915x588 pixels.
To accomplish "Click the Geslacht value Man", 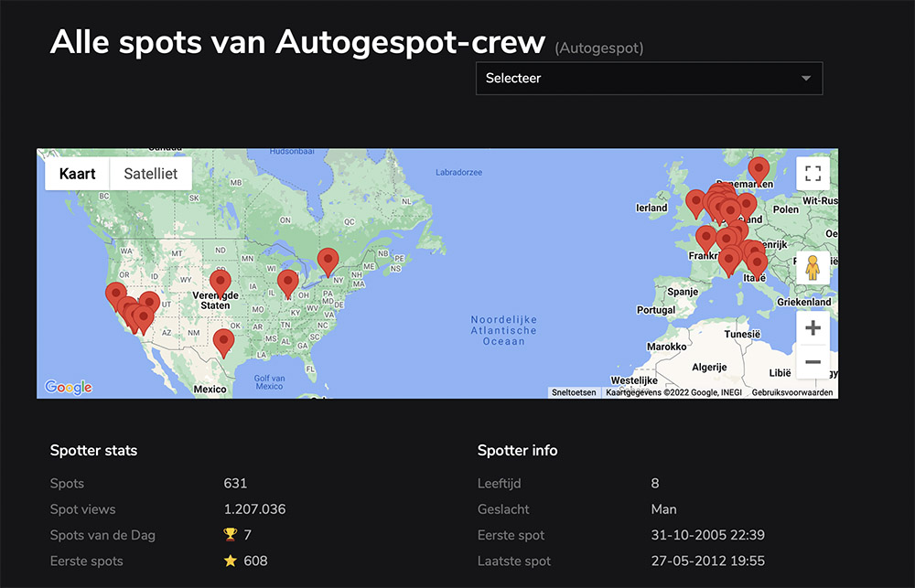I will 664,509.
